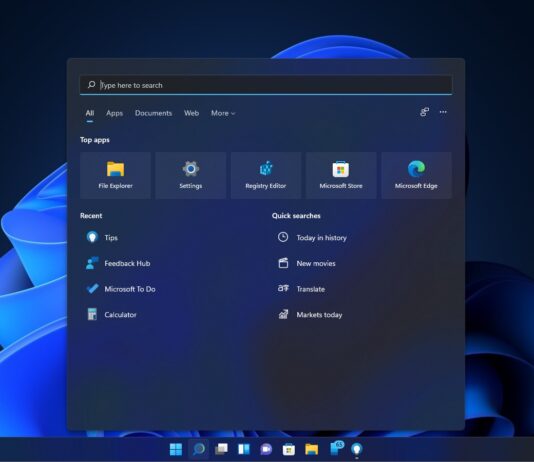Click into the Type here to search field

click(266, 85)
